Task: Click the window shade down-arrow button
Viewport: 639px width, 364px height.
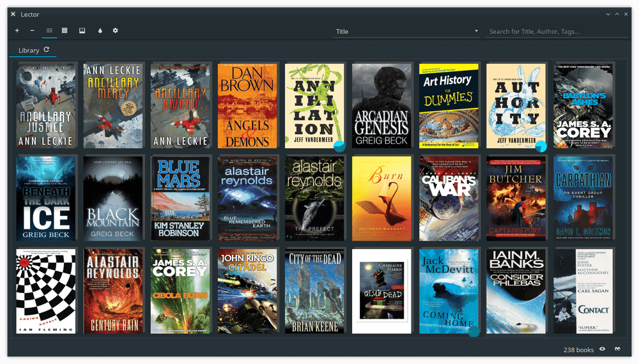Action: [x=608, y=14]
